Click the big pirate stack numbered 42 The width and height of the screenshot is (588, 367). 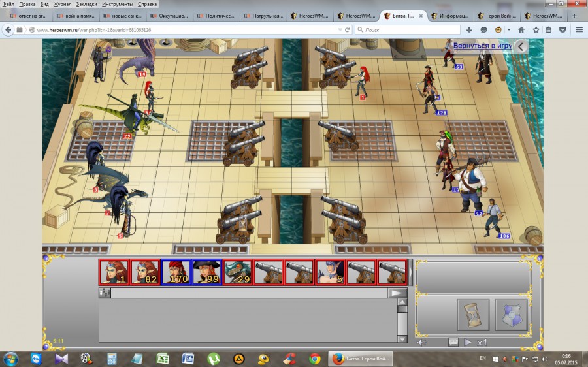(x=472, y=185)
